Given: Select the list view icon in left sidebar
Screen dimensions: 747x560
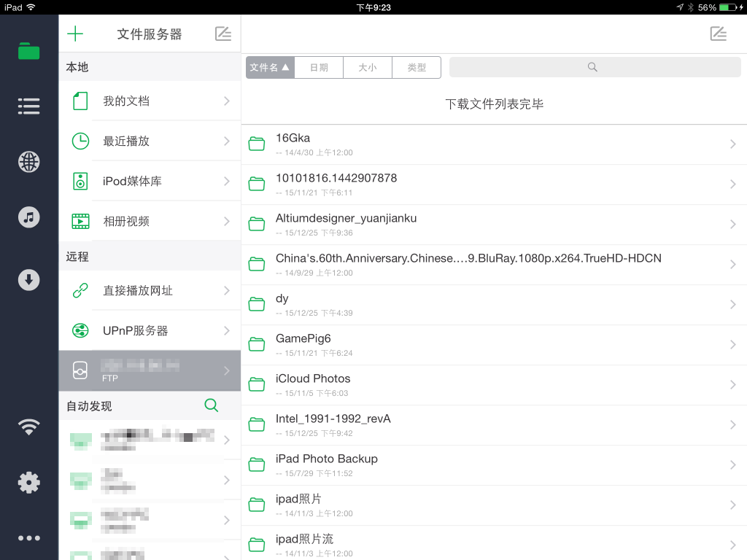Looking at the screenshot, I should [x=28, y=106].
